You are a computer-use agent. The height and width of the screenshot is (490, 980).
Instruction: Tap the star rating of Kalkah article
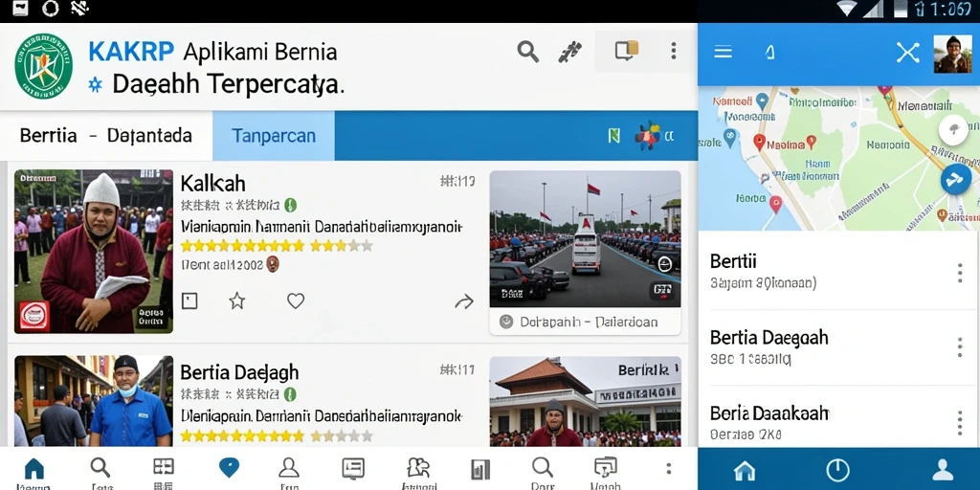(x=277, y=246)
